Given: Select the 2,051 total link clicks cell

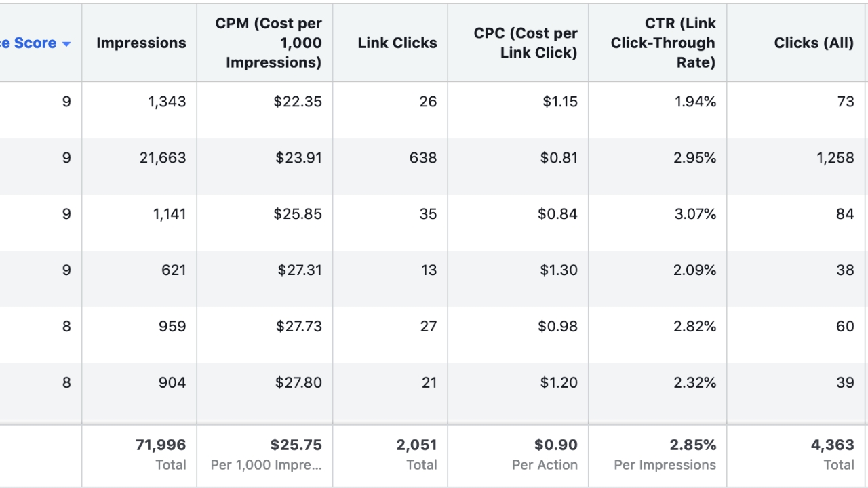Looking at the screenshot, I should (x=416, y=445).
